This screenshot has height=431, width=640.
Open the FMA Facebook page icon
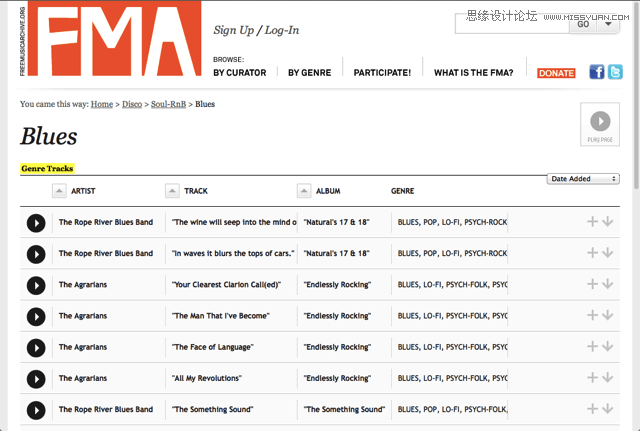coord(597,72)
